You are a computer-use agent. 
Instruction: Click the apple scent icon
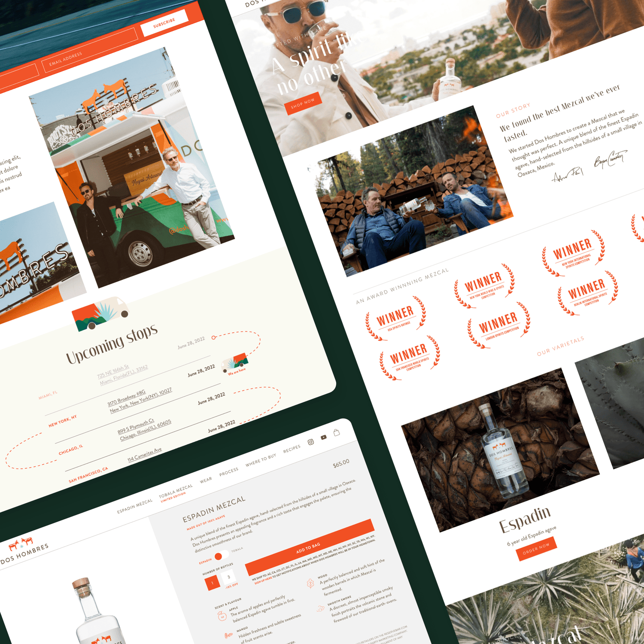point(222,617)
